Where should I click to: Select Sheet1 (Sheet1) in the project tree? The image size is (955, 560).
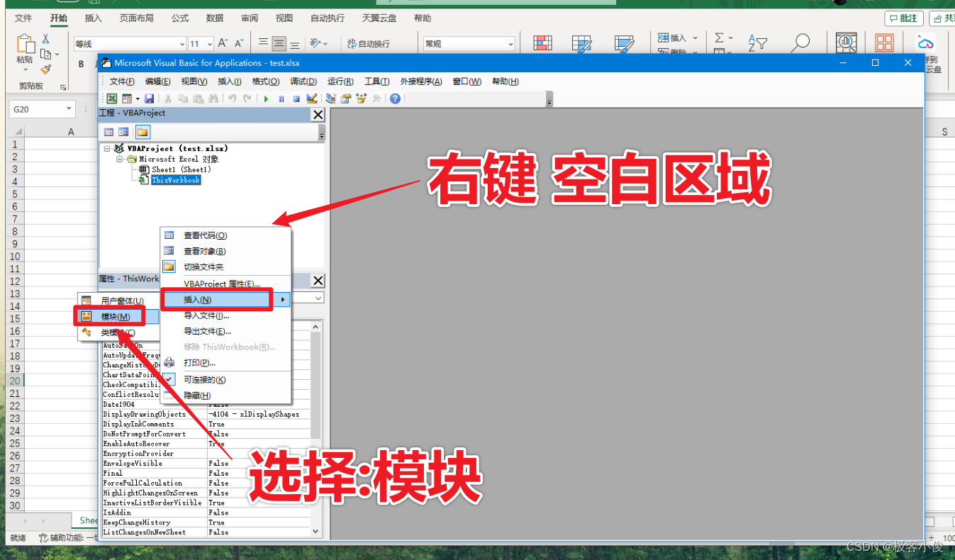tap(181, 169)
